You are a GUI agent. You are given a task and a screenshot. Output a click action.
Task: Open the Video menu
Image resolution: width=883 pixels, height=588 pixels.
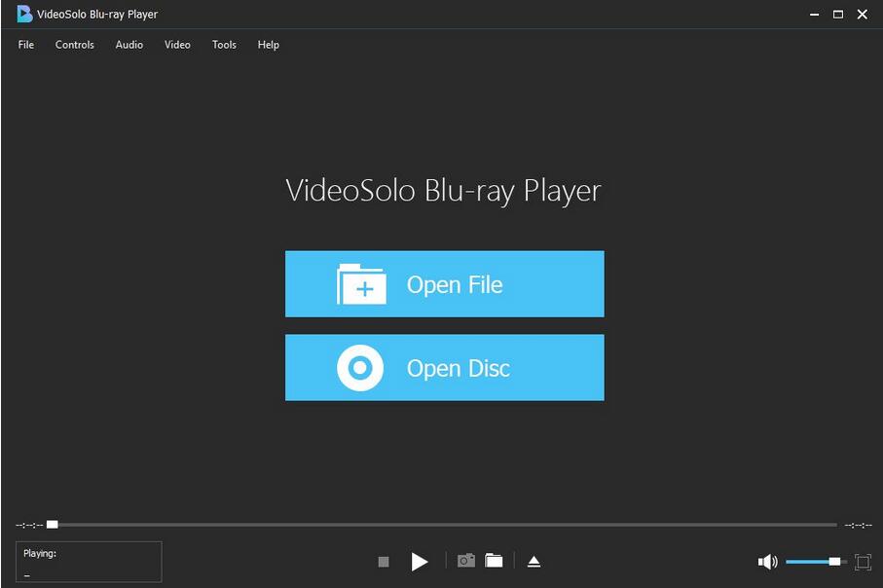[177, 45]
